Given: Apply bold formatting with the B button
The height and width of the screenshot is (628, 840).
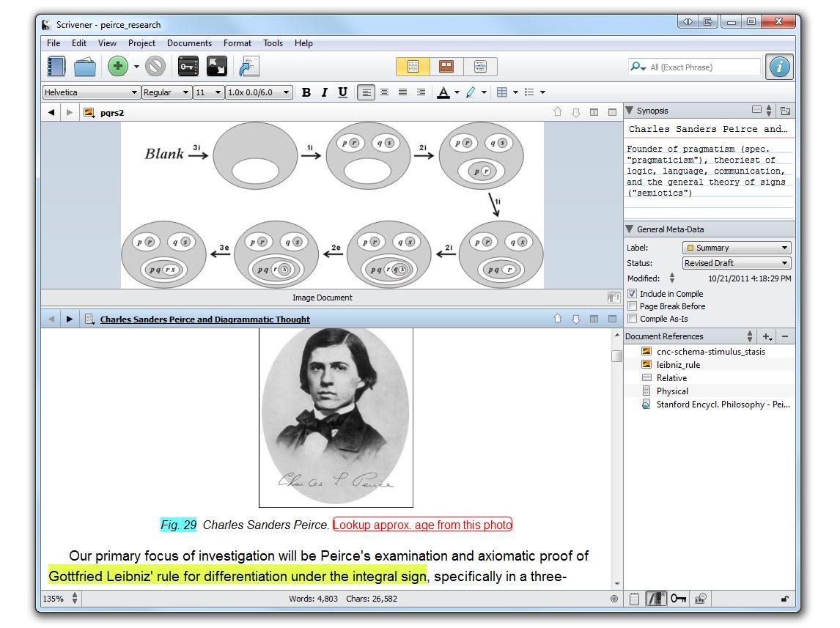Looking at the screenshot, I should pyautogui.click(x=306, y=92).
